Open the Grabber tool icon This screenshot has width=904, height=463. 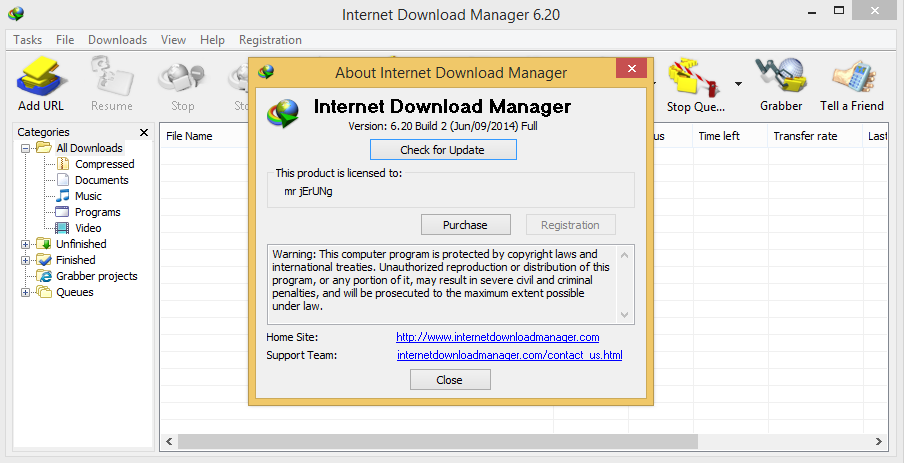(x=781, y=76)
